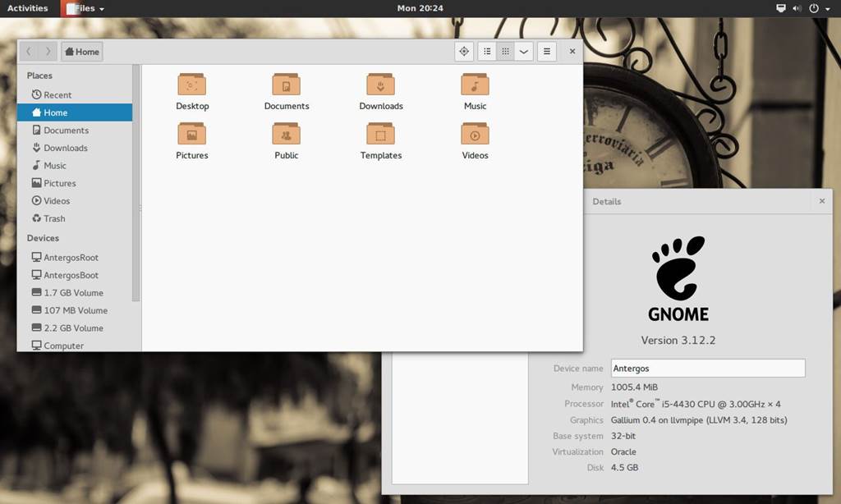Open the Templates folder icon
The width and height of the screenshot is (841, 504).
380,134
